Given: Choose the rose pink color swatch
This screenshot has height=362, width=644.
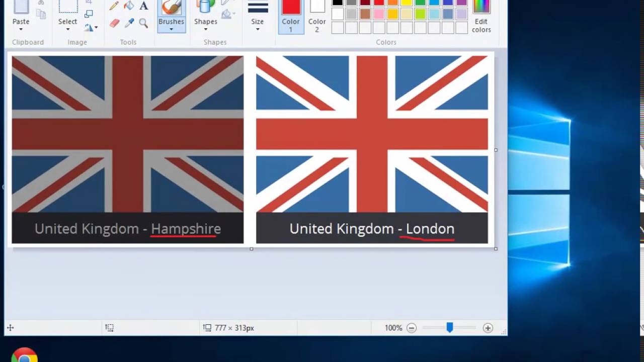Looking at the screenshot, I should 379,14.
